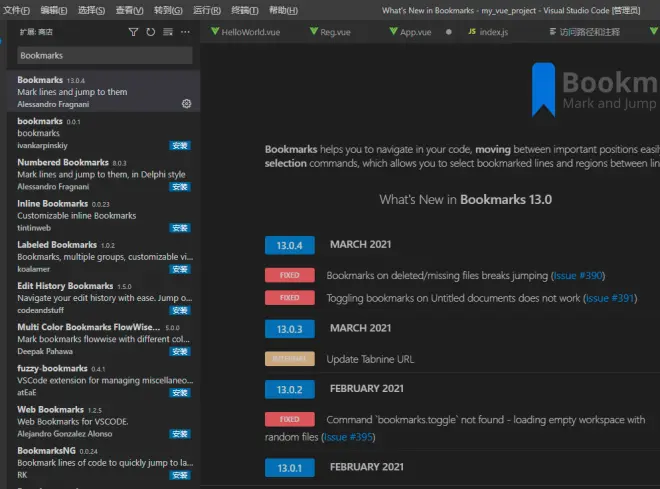Refresh the extensions list
Viewport: 660px width, 489px height.
tap(150, 32)
